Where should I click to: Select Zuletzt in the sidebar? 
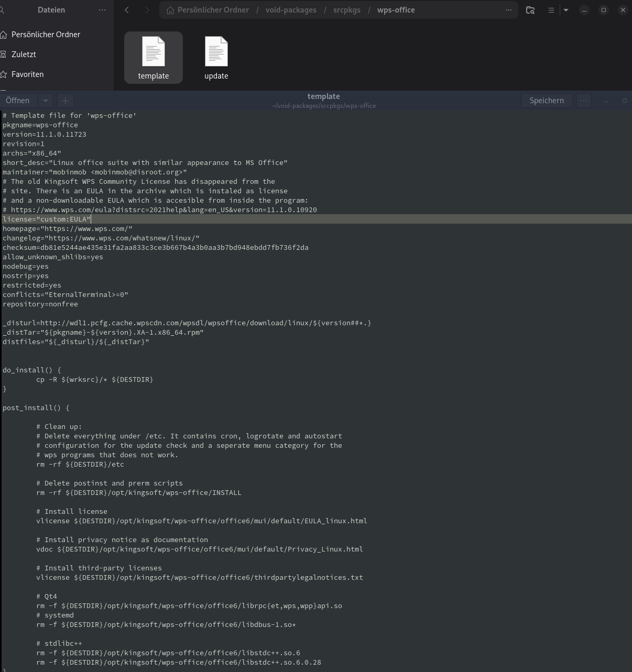tap(24, 54)
